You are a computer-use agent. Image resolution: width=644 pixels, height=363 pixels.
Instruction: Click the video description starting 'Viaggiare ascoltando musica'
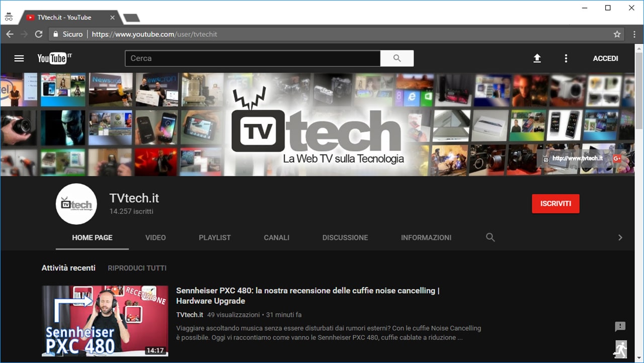329,333
